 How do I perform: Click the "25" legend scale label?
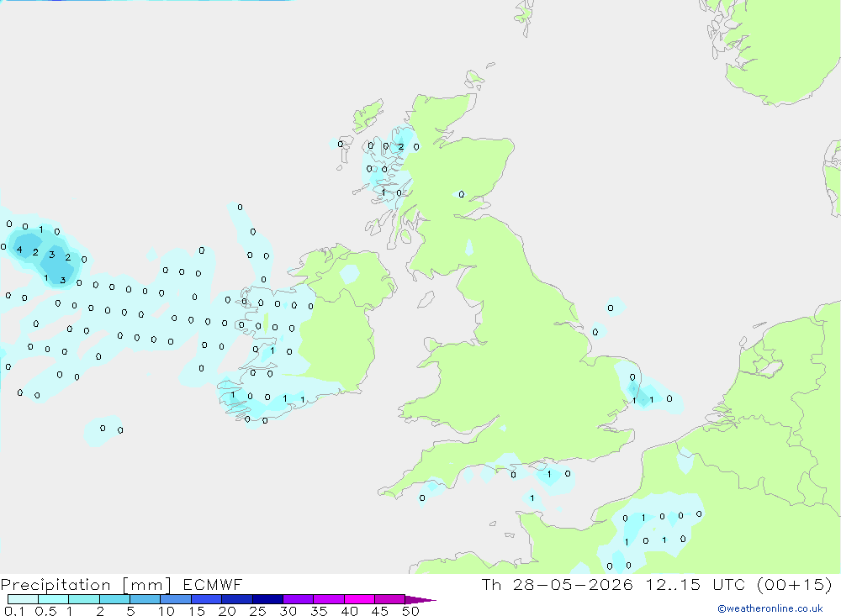tap(257, 611)
